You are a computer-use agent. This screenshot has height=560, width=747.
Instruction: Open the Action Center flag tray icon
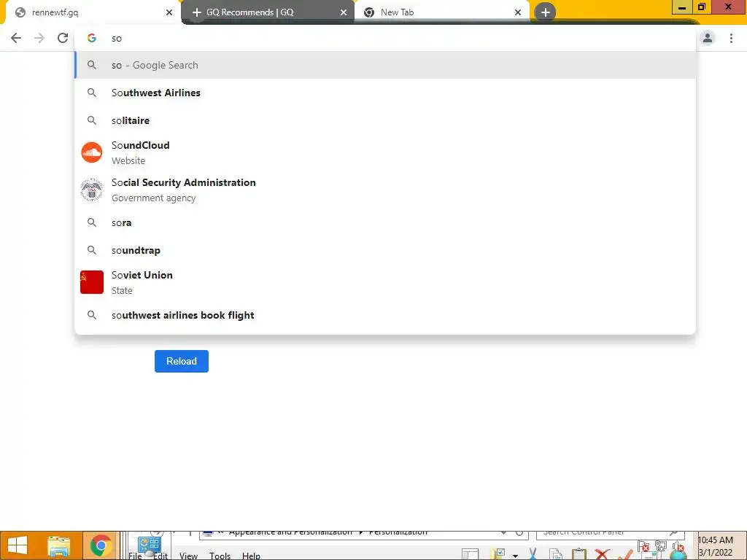[x=643, y=546]
